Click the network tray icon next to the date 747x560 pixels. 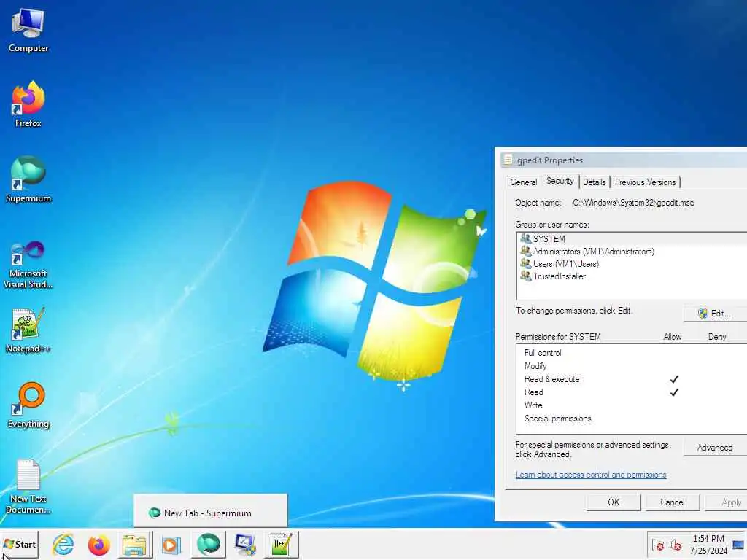click(738, 545)
